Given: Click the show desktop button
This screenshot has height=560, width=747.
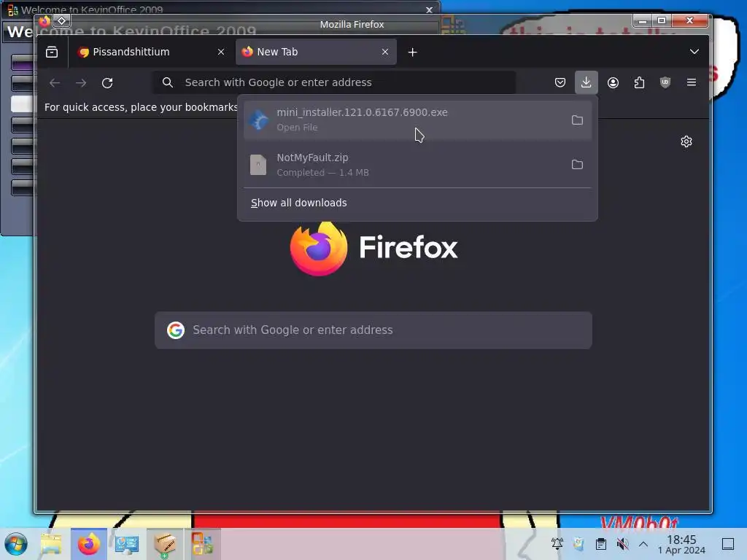Looking at the screenshot, I should point(727,544).
